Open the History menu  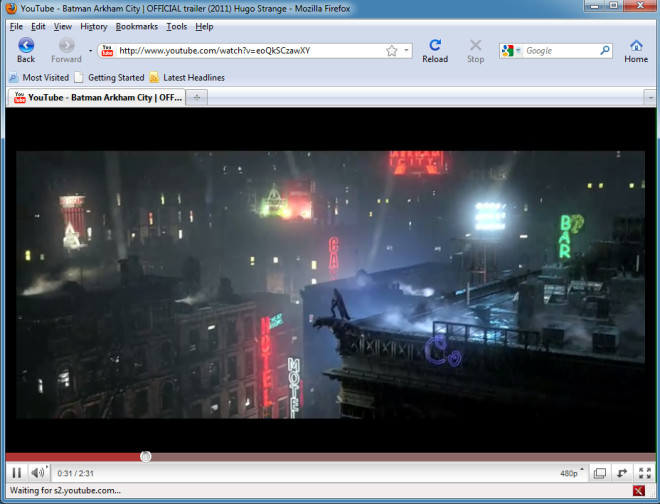(93, 27)
